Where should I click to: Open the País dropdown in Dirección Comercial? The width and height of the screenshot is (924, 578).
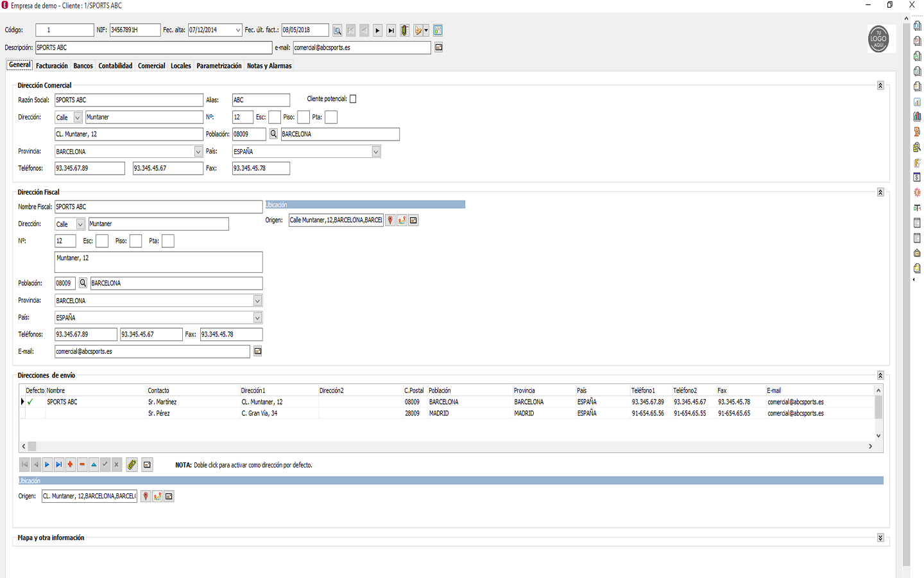(x=376, y=152)
